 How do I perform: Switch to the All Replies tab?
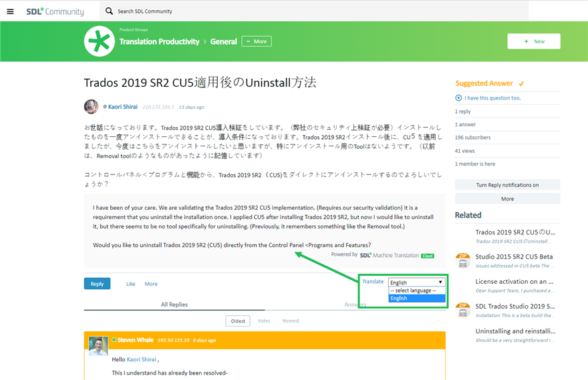(174, 305)
